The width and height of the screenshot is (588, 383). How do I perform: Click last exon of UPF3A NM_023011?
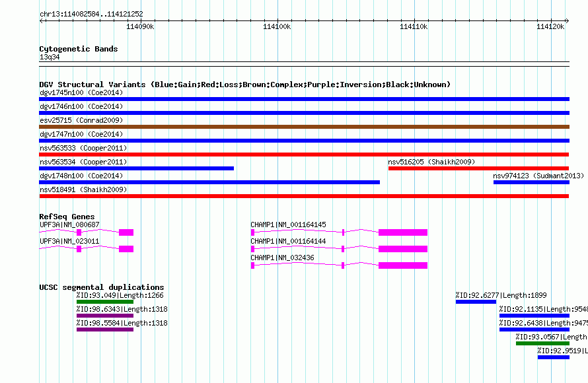[126, 249]
